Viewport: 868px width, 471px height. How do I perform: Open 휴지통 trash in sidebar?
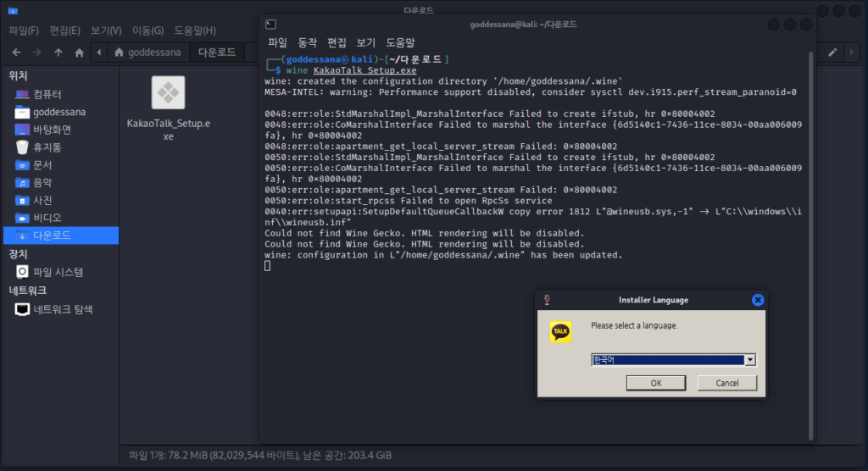[x=61, y=147]
